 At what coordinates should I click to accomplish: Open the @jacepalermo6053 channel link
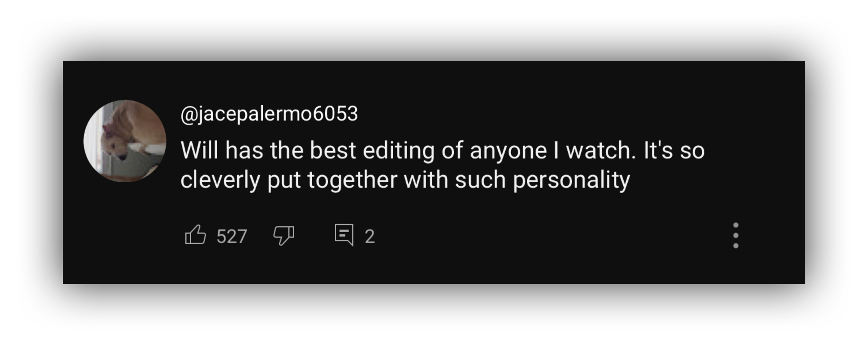coord(269,114)
